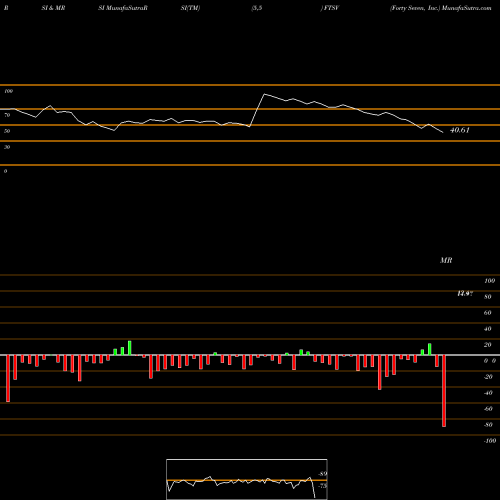Click the FTSV ticker text in header
Image resolution: width=500 pixels, height=500 pixels.
click(331, 8)
